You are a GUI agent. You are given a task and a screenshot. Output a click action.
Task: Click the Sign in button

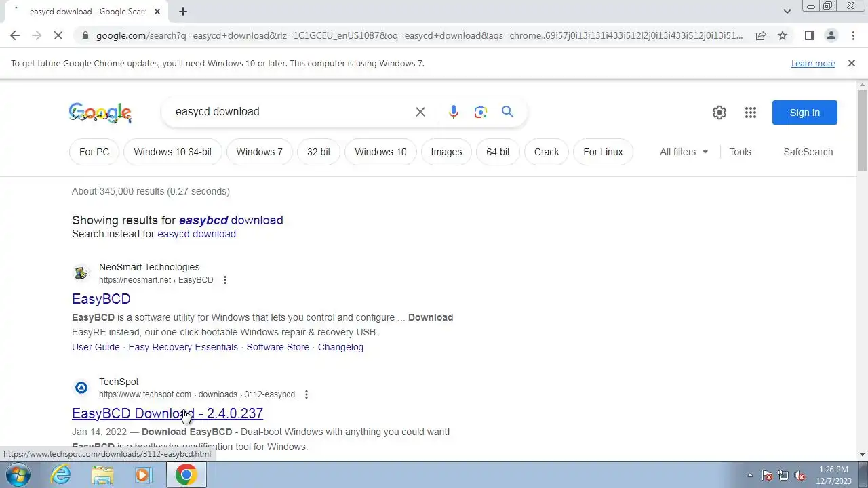click(805, 113)
